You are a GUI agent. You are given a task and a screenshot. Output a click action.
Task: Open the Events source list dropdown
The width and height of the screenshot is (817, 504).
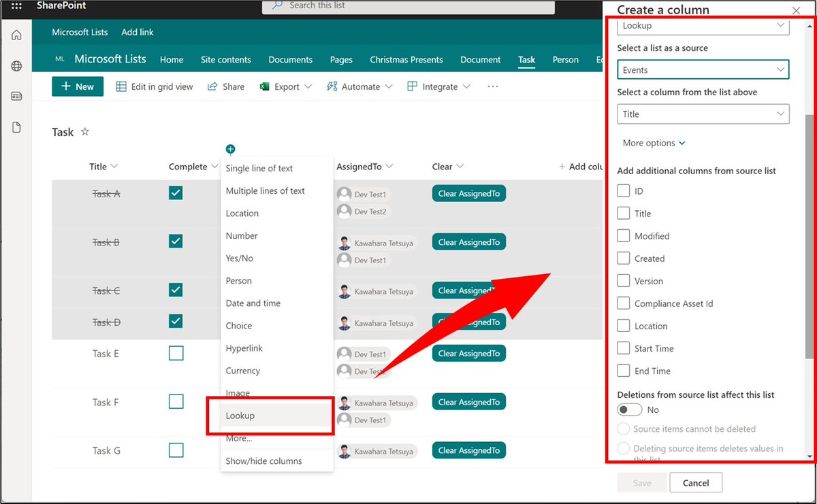click(x=703, y=70)
